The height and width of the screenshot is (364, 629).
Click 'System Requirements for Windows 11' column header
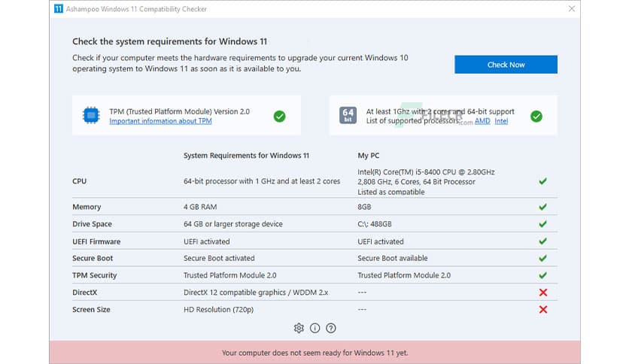[246, 156]
